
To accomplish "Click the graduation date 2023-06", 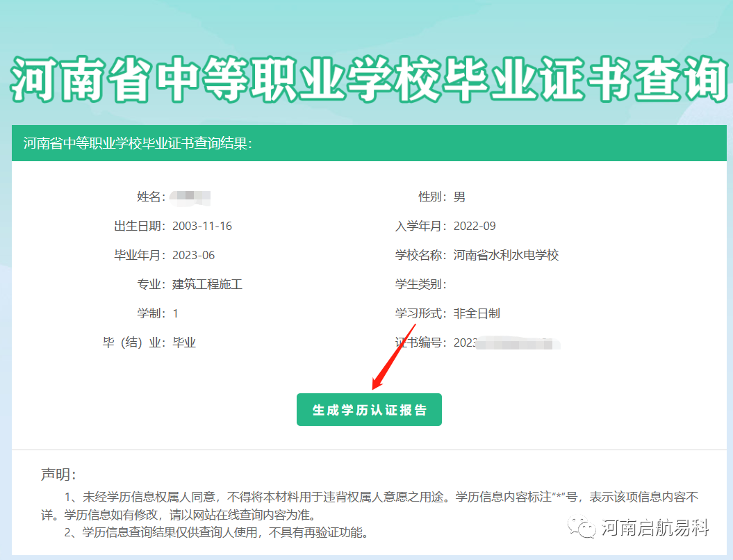I will click(194, 255).
